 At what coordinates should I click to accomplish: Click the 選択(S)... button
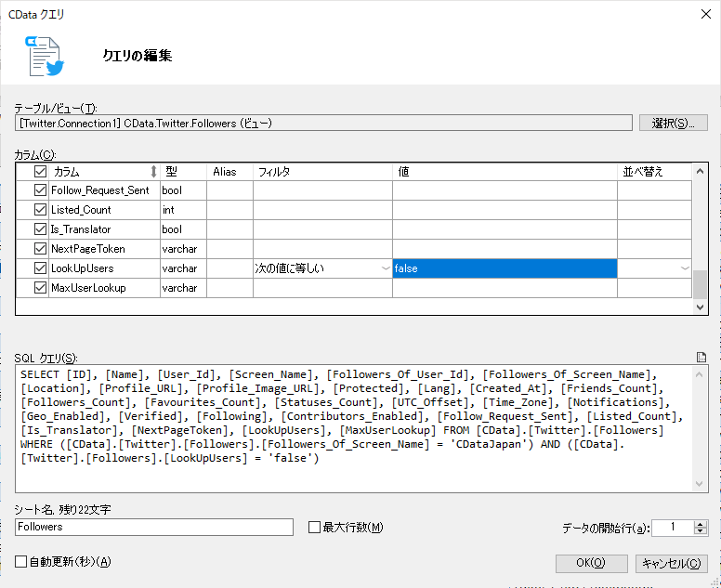pyautogui.click(x=674, y=123)
